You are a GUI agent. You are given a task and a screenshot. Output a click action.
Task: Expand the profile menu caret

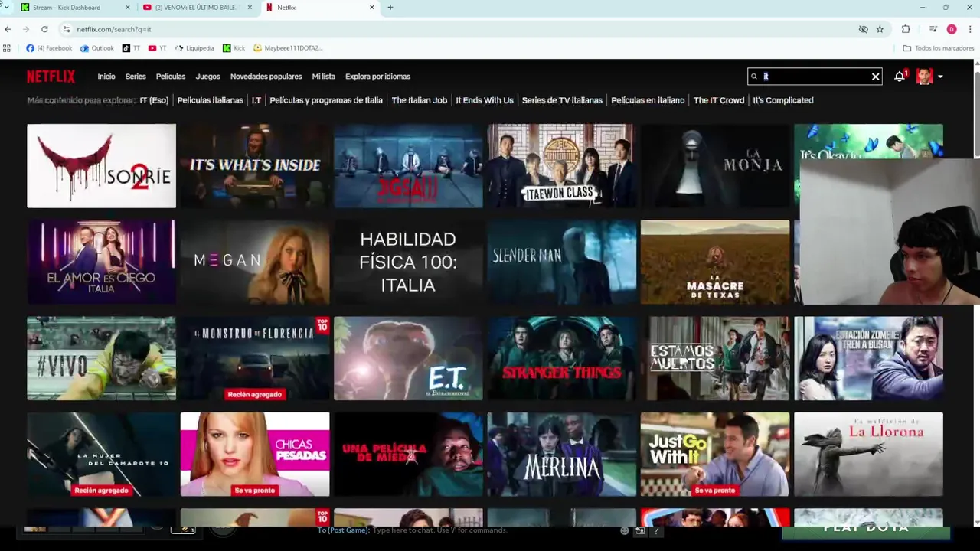[940, 77]
